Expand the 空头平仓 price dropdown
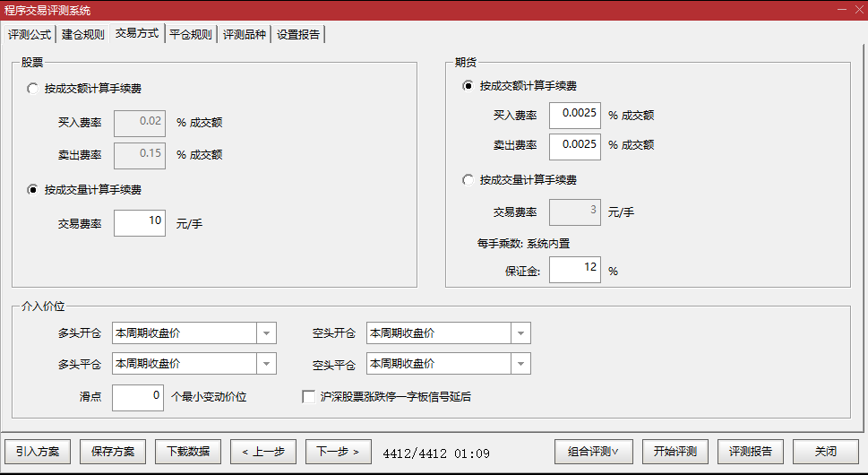868x475 pixels. click(x=520, y=364)
